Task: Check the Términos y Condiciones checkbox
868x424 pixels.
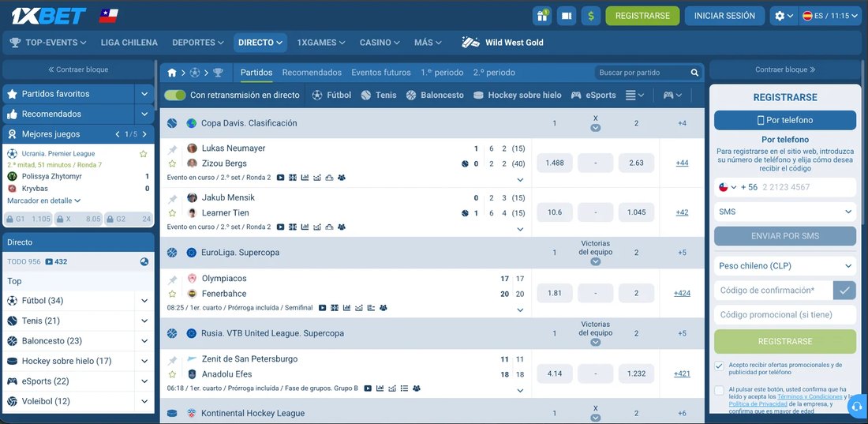Action: (719, 390)
